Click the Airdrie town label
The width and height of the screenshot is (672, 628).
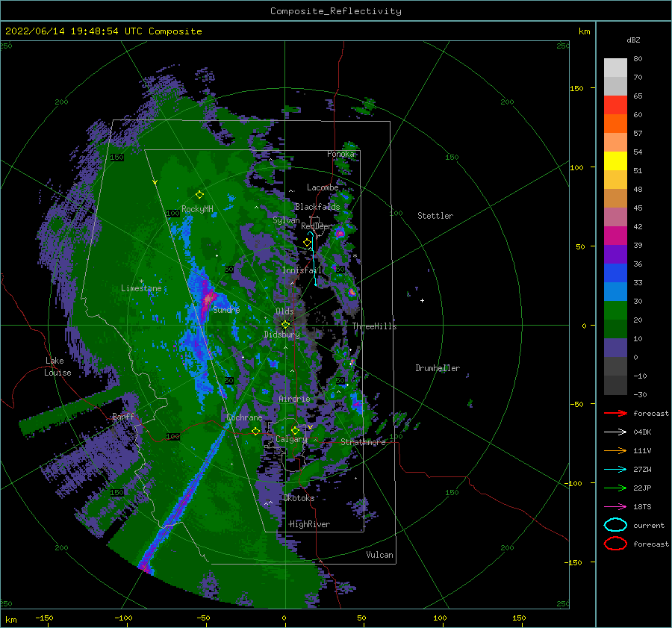click(x=294, y=399)
